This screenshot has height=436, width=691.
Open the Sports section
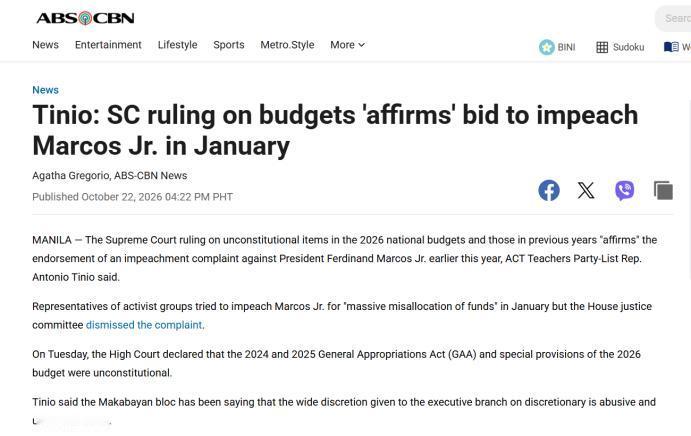coord(229,45)
